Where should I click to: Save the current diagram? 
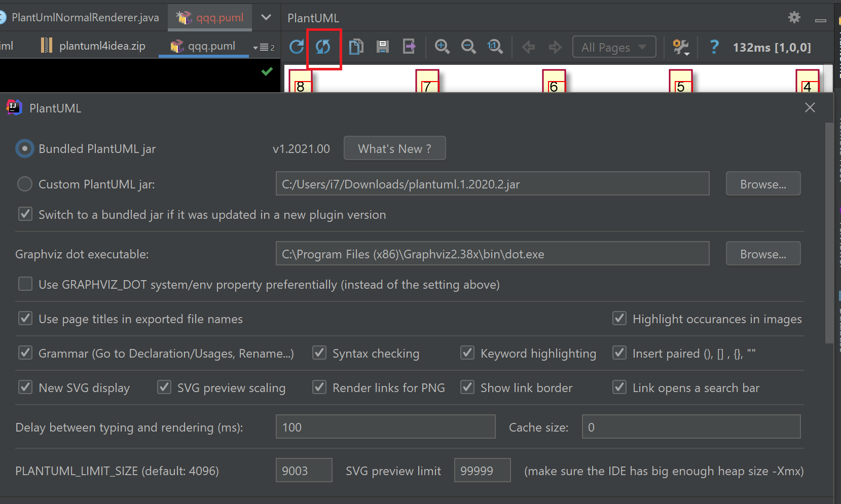pyautogui.click(x=383, y=47)
